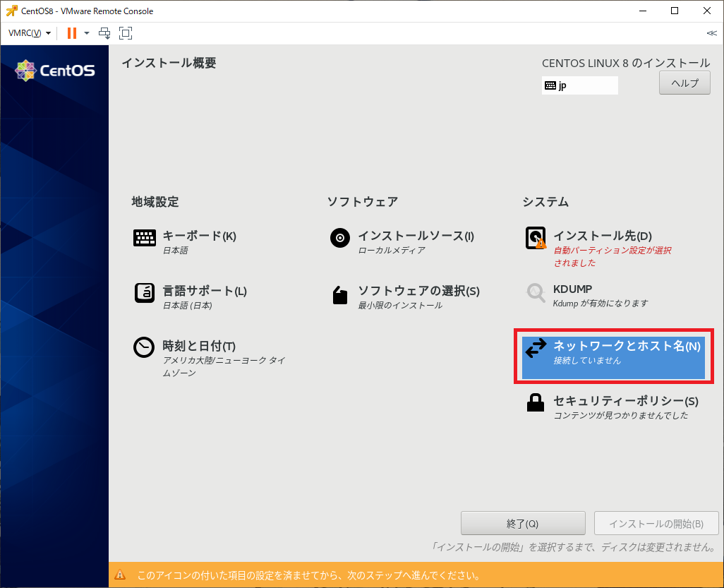Minimize the VMware Remote Console window

coord(643,11)
